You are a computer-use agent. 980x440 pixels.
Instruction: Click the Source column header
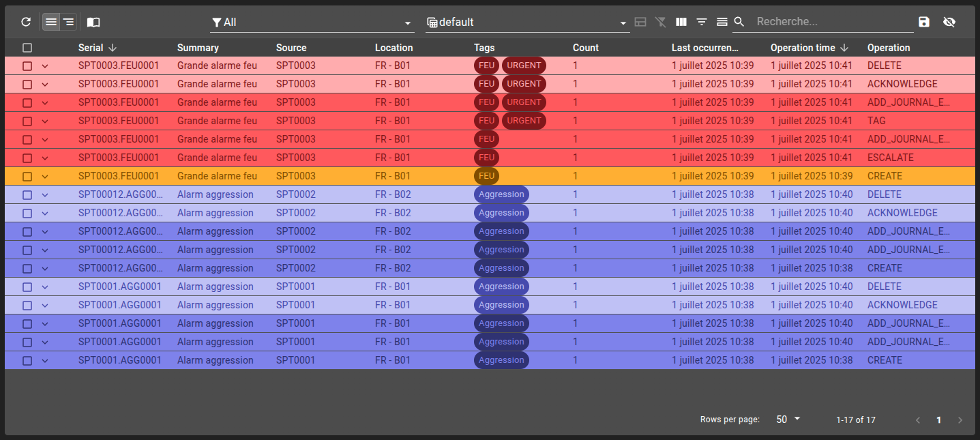[291, 48]
